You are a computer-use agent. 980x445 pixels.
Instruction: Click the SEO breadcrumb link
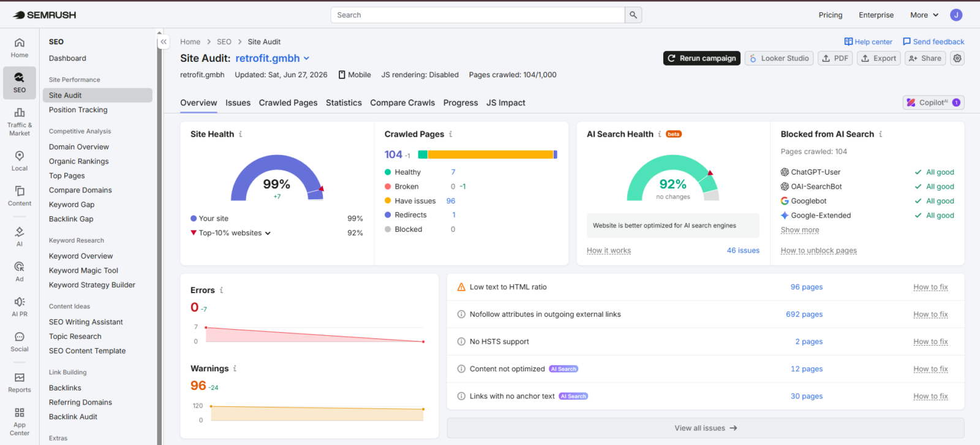[x=224, y=42]
